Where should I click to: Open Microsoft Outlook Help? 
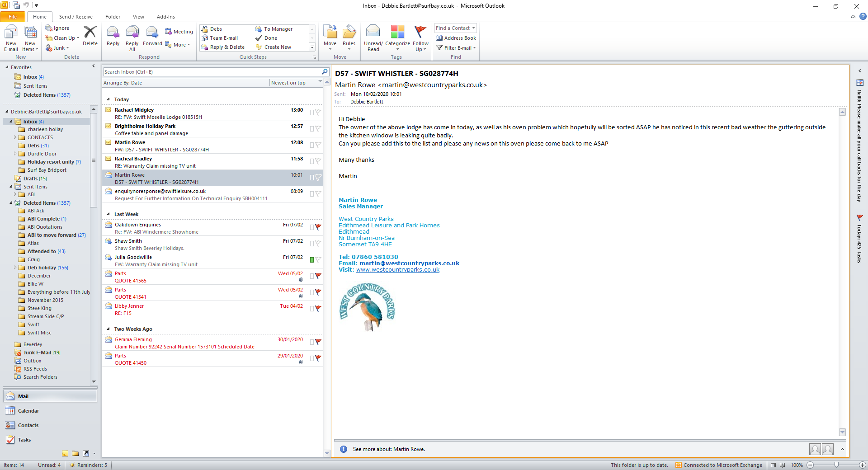point(863,17)
